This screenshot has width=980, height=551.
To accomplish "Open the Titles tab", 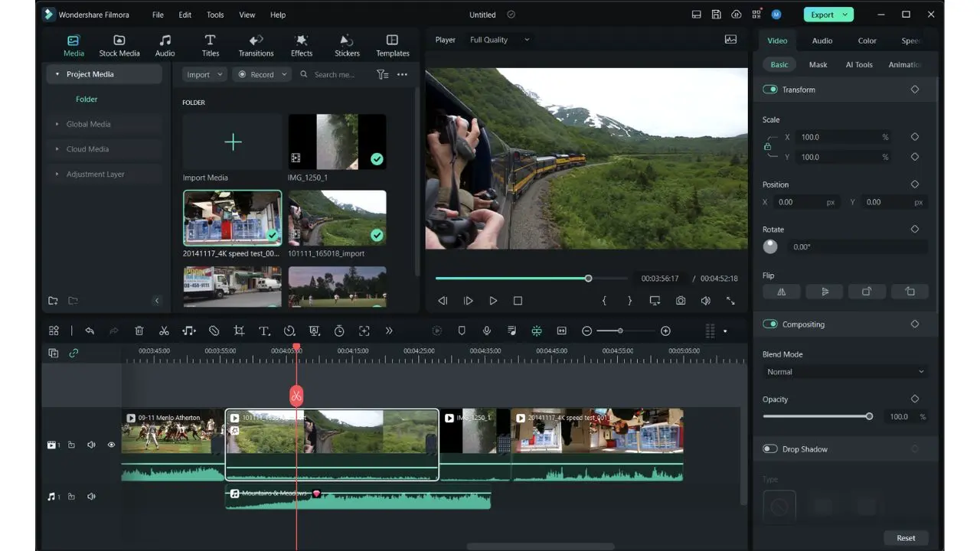I will [211, 46].
